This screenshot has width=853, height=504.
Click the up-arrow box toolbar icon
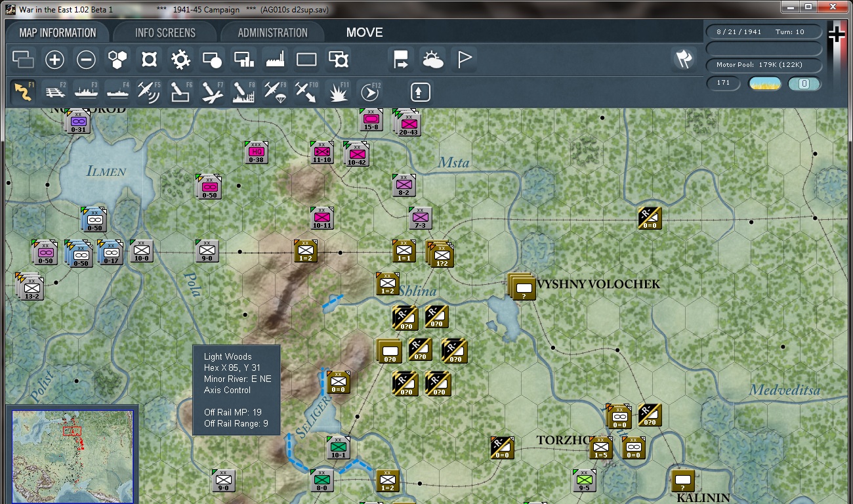421,92
